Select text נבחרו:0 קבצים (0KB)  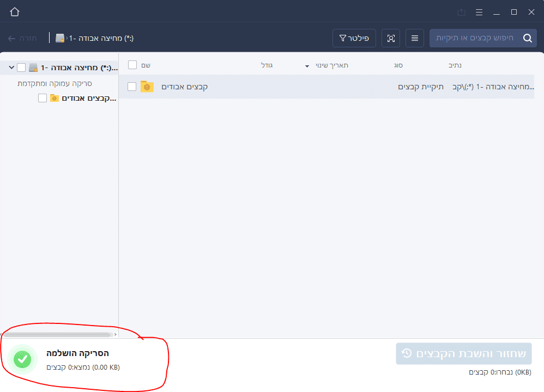click(500, 372)
